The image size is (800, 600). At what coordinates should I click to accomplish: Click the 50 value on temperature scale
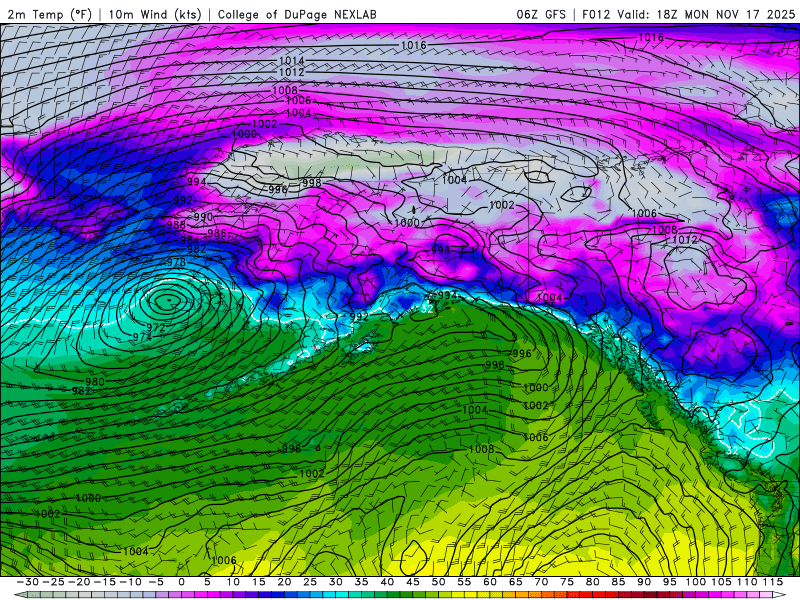click(438, 582)
